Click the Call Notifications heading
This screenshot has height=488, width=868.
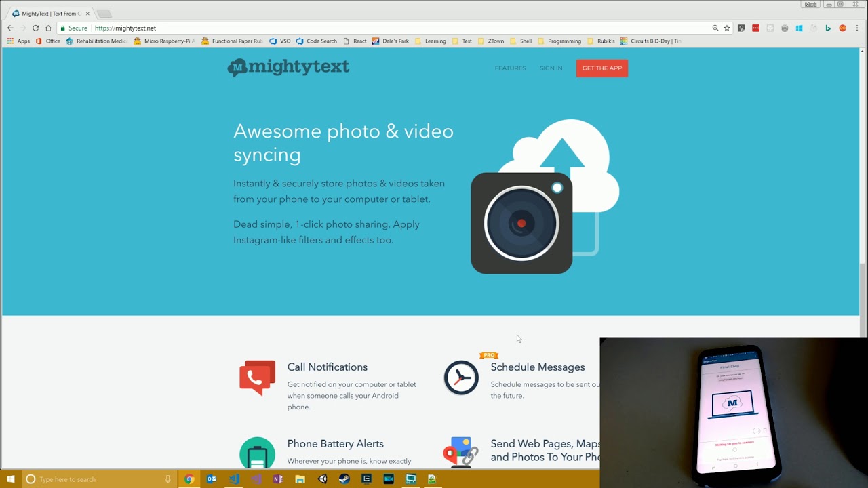point(327,367)
